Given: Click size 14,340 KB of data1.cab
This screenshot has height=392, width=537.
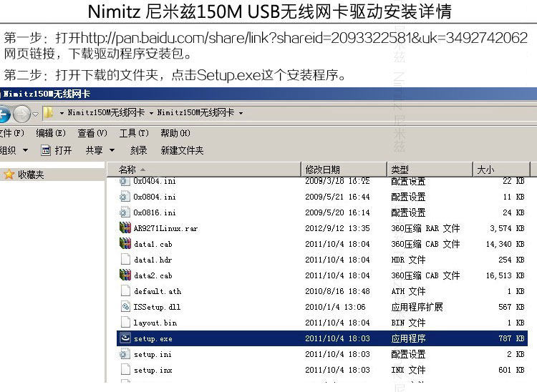Looking at the screenshot, I should [505, 244].
